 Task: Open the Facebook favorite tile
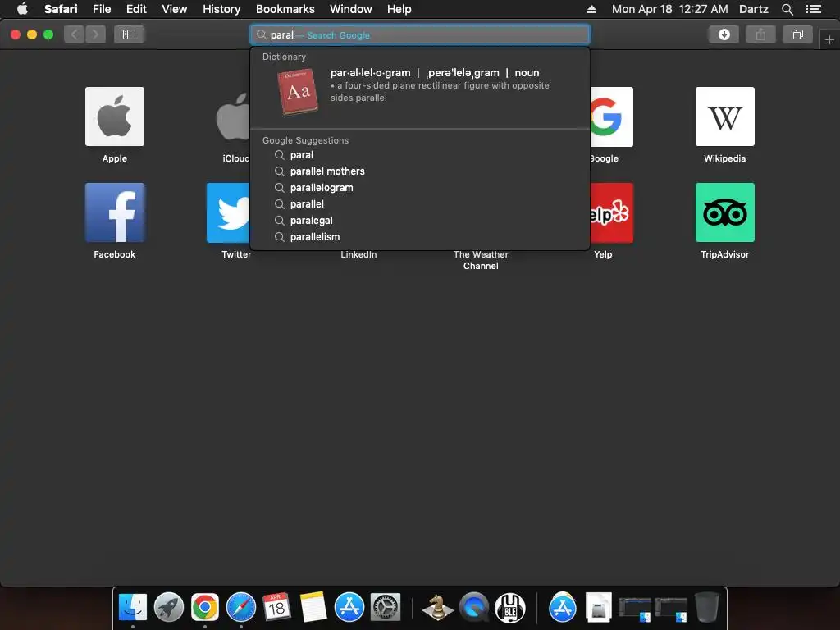pos(115,212)
